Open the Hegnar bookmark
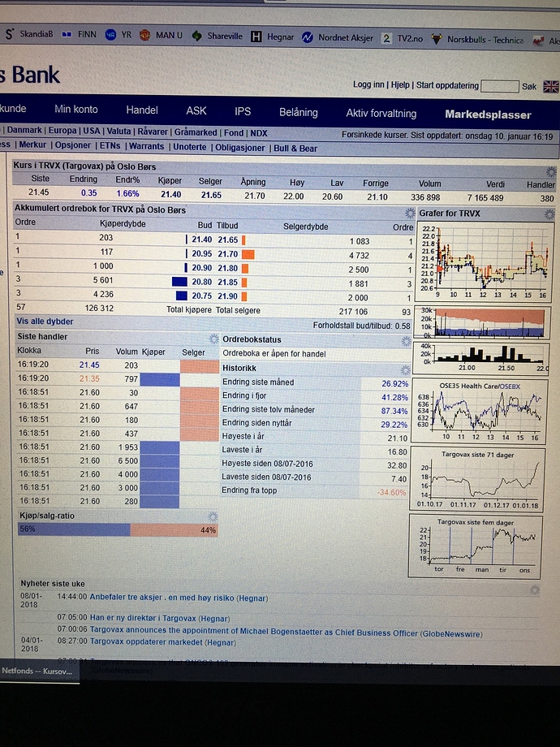This screenshot has height=747, width=560. pos(273,37)
